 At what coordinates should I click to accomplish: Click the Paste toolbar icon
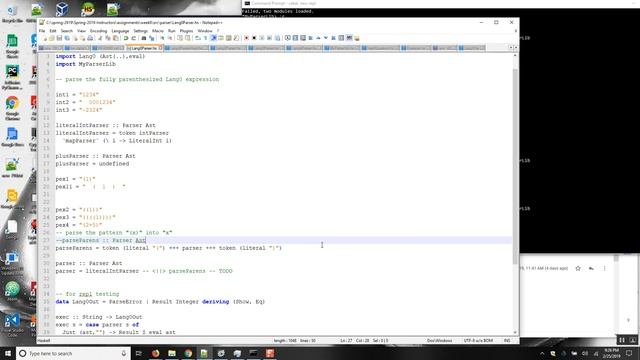(x=116, y=38)
